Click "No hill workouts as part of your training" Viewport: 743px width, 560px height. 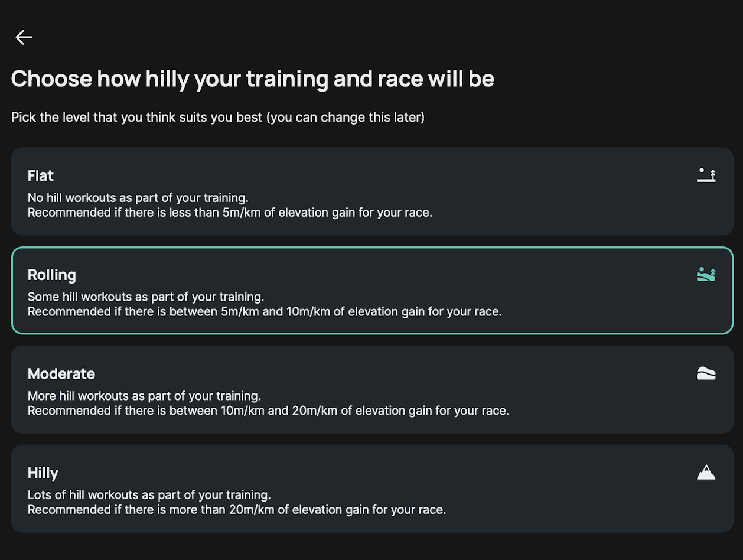click(138, 198)
